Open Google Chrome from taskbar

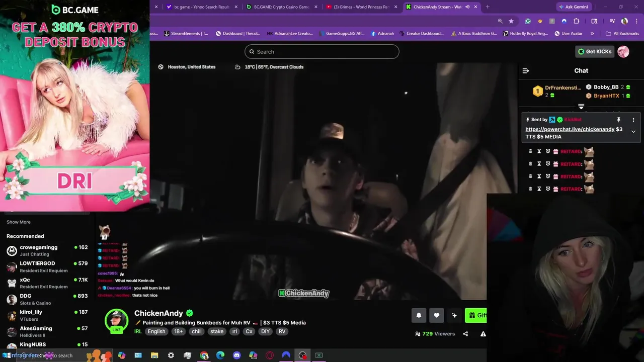click(204, 355)
